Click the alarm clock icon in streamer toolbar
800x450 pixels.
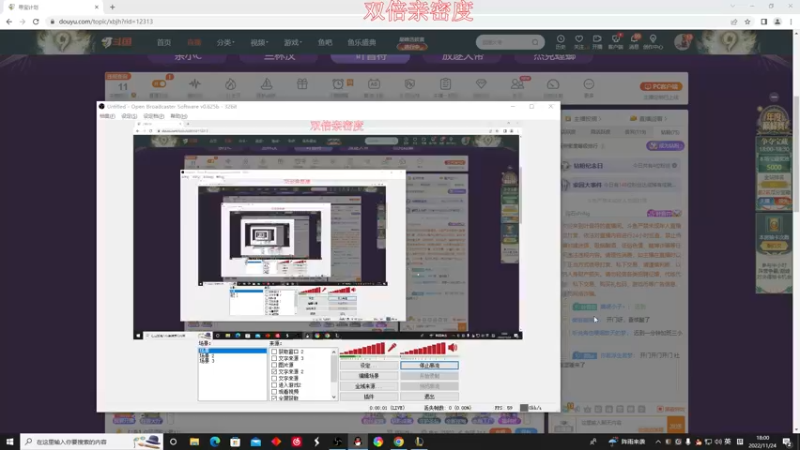click(x=338, y=84)
